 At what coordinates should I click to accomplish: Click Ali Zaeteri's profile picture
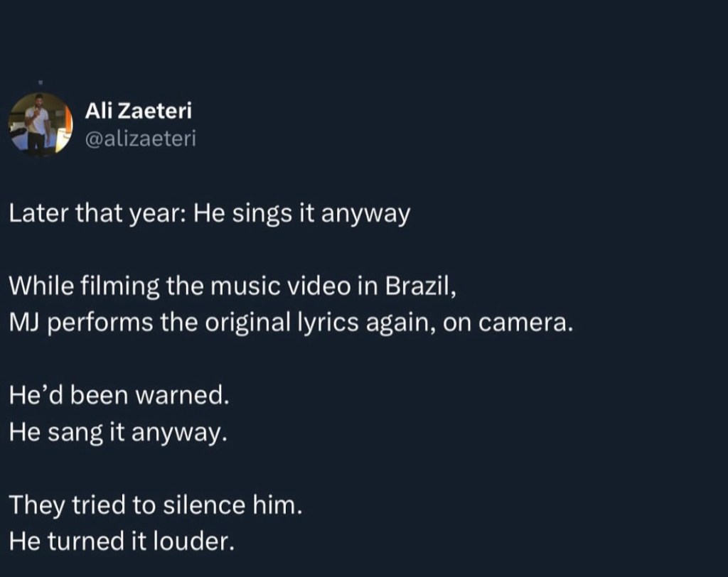click(x=40, y=124)
